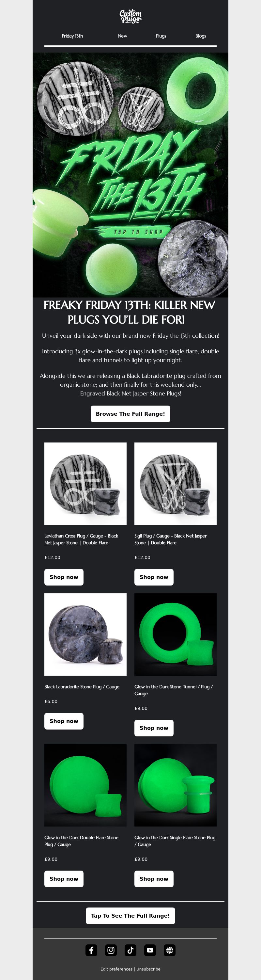Viewport: 261px width, 980px height.
Task: Open the Friday 13th menu link
Action: point(72,36)
